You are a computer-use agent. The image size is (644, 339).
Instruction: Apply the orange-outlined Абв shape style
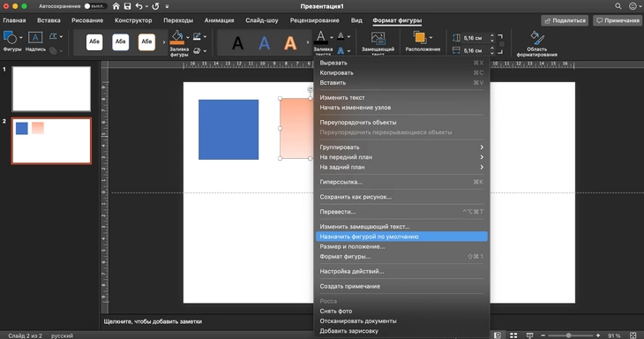click(146, 41)
